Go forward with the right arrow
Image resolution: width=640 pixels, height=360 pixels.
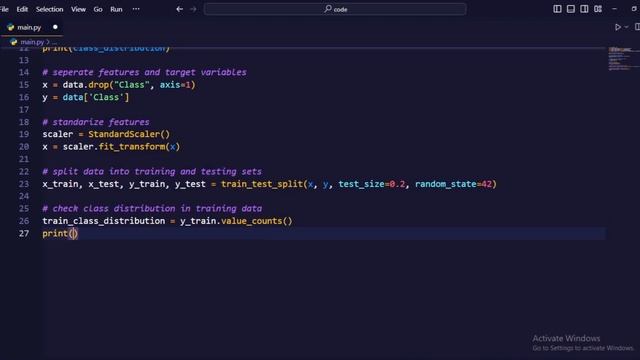click(193, 9)
